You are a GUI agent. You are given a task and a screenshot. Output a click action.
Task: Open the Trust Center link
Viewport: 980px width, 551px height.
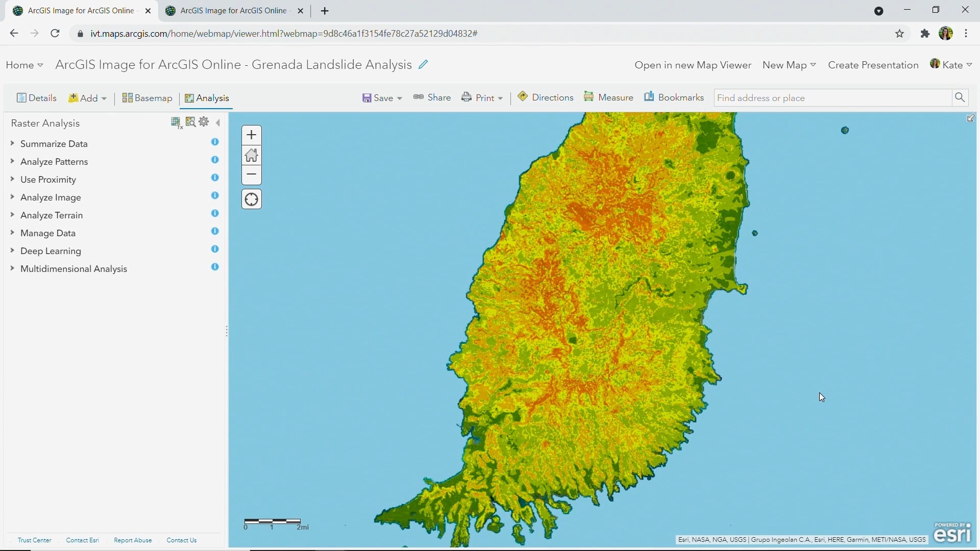click(x=34, y=540)
